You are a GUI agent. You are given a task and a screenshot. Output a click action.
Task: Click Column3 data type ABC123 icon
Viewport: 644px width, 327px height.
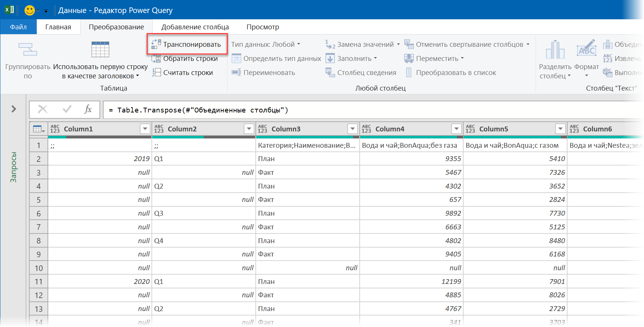(262, 129)
